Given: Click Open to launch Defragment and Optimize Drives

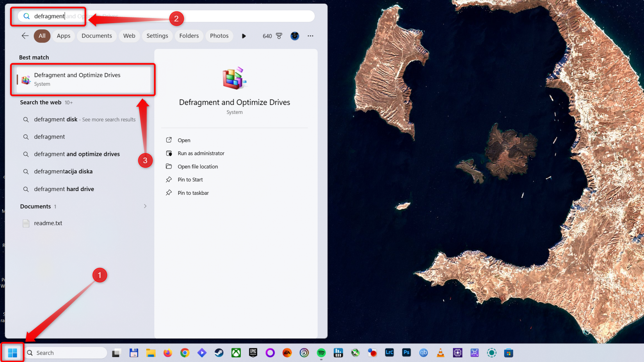Looking at the screenshot, I should [183, 140].
